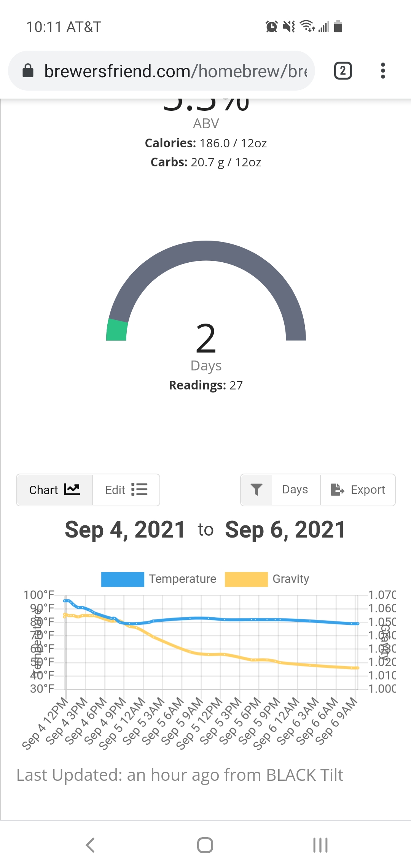Open the Chrome tab switcher showing 2
Viewport: 411px width, 868px height.
[343, 71]
